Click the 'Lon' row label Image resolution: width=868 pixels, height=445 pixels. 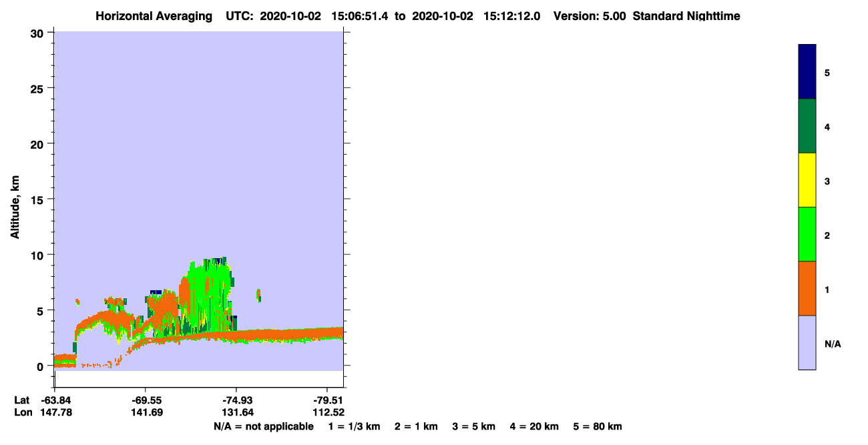click(22, 412)
